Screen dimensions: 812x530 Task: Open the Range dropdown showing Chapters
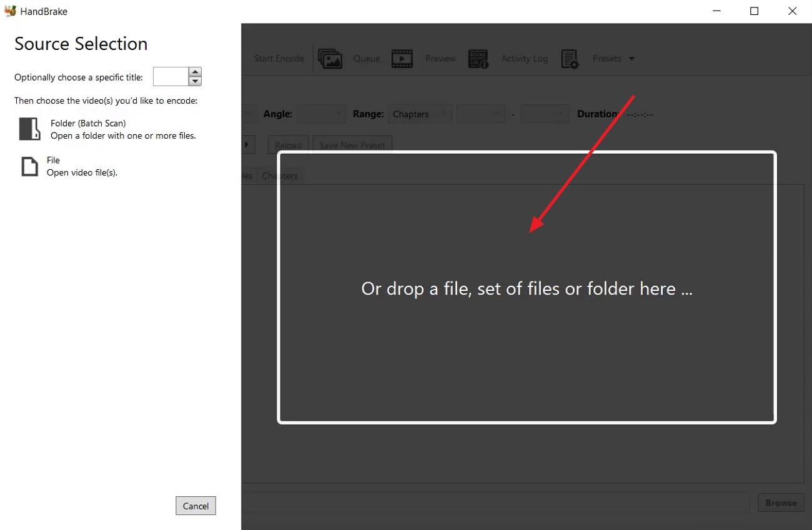pos(420,114)
